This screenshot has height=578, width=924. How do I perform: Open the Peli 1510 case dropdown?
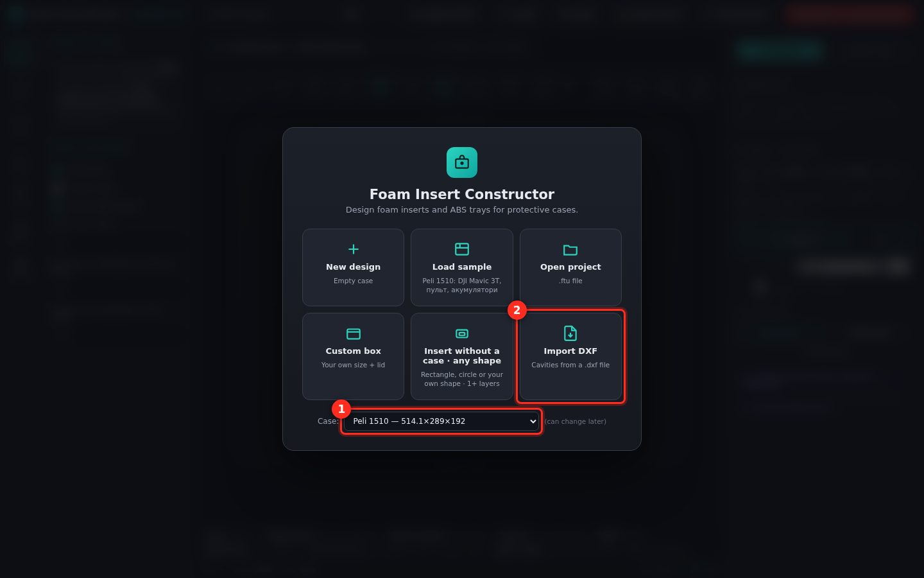[441, 421]
